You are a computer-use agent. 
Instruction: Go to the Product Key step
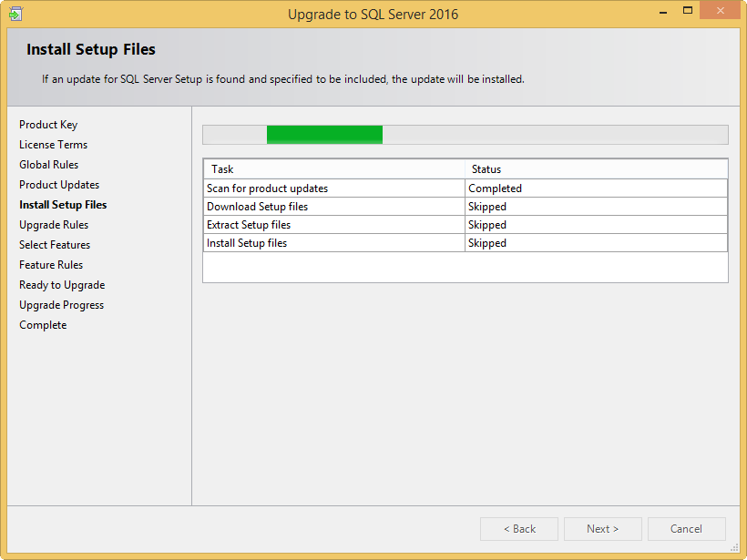coord(48,125)
